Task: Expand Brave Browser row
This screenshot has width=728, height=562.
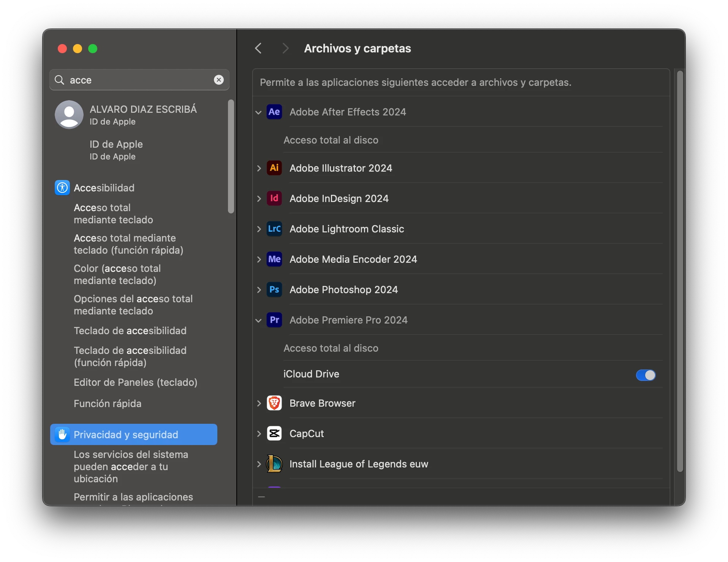Action: 259,403
